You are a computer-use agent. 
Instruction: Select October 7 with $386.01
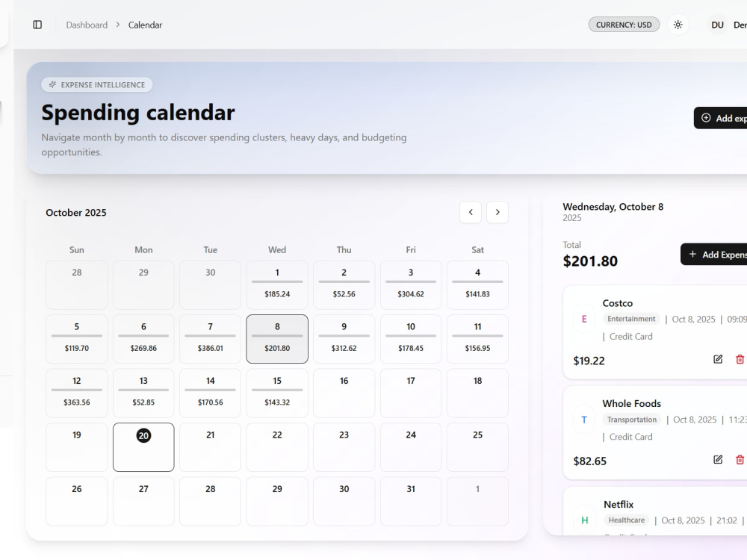[x=210, y=339]
